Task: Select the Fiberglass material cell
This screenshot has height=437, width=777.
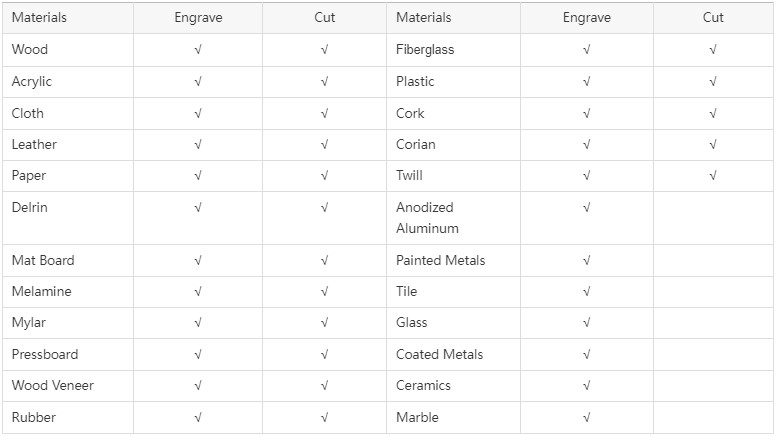Action: 453,50
